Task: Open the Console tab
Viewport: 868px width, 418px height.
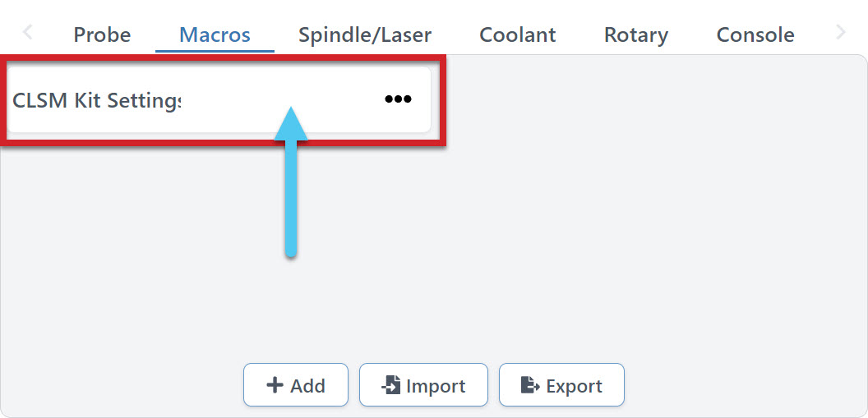Action: (755, 35)
